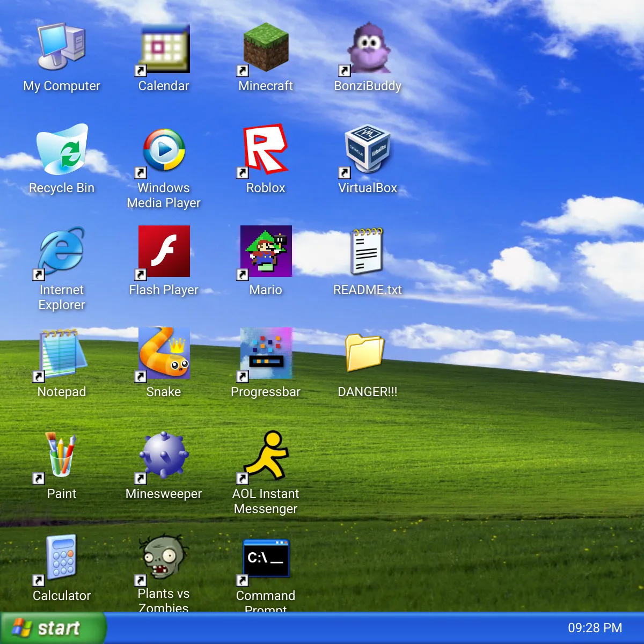Screen dimensions: 644x644
Task: Click the "BonziBuddy" label text
Action: pyautogui.click(x=368, y=86)
